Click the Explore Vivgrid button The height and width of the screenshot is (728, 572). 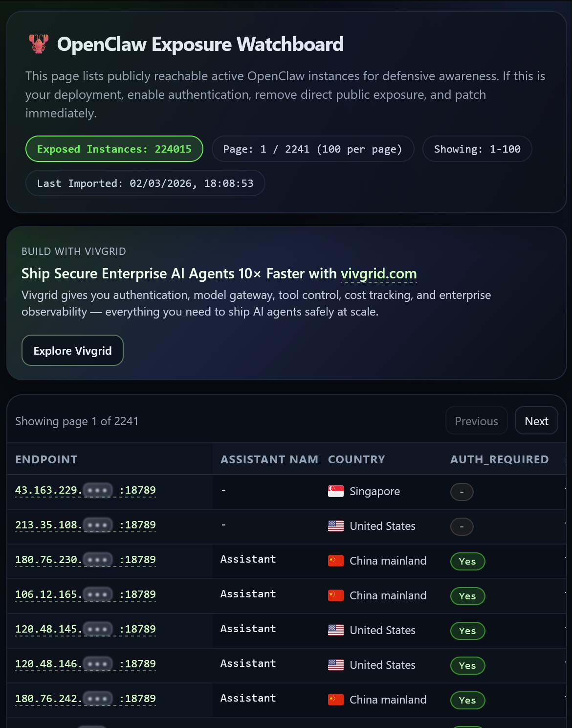(x=72, y=350)
